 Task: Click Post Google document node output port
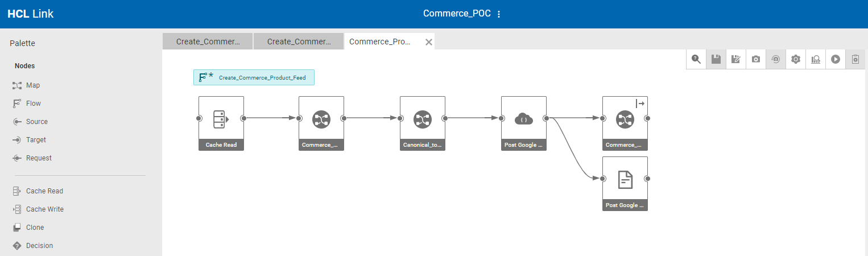647,179
